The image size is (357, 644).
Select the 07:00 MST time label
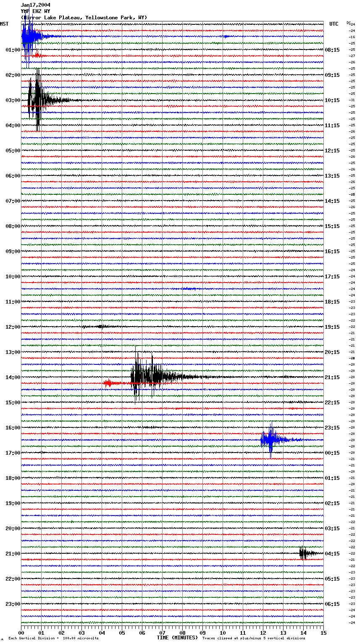13,201
